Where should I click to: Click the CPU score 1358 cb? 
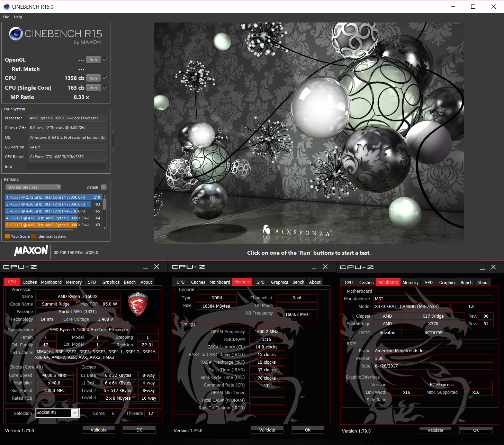click(74, 78)
